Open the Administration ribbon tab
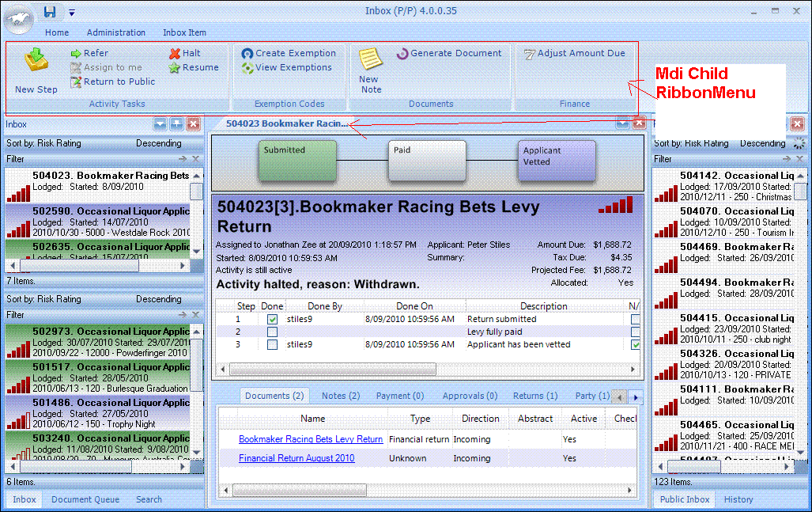Screen dimensions: 812x512 coord(116,32)
